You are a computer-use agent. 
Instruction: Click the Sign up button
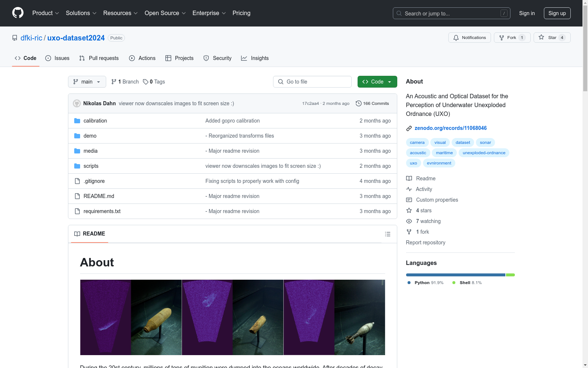coord(557,13)
